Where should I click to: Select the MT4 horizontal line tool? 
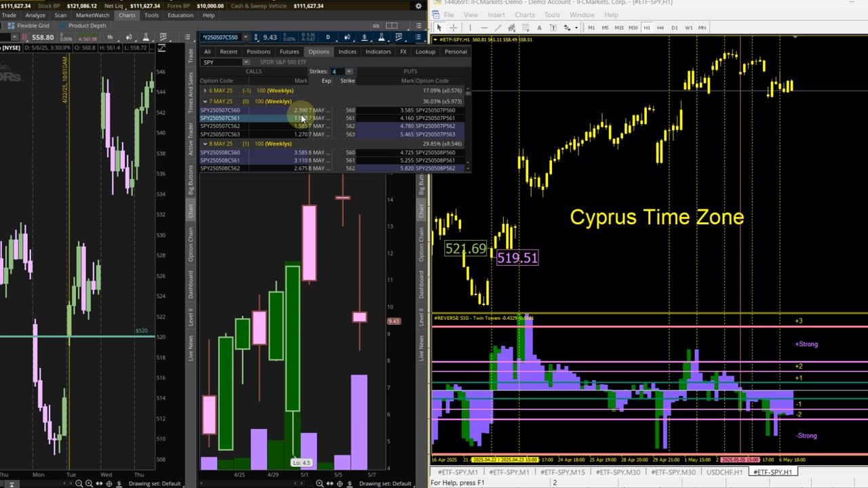[484, 28]
